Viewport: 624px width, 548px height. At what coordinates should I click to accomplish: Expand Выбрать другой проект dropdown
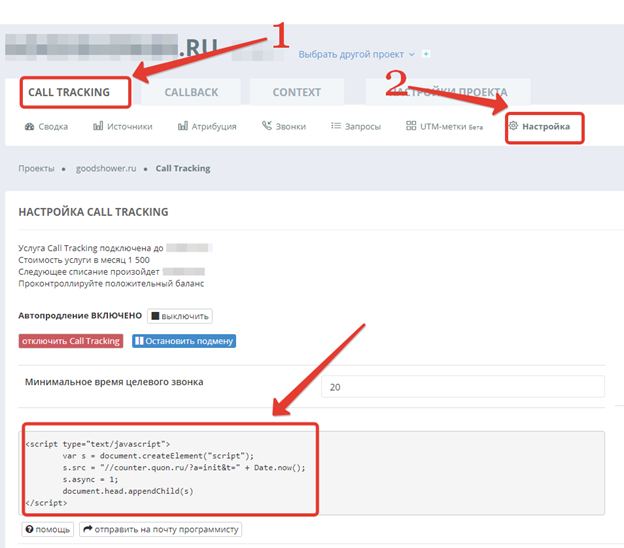point(357,54)
